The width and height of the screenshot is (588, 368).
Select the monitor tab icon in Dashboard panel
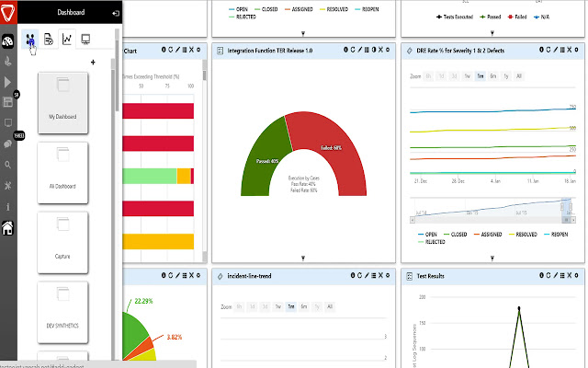pos(86,39)
